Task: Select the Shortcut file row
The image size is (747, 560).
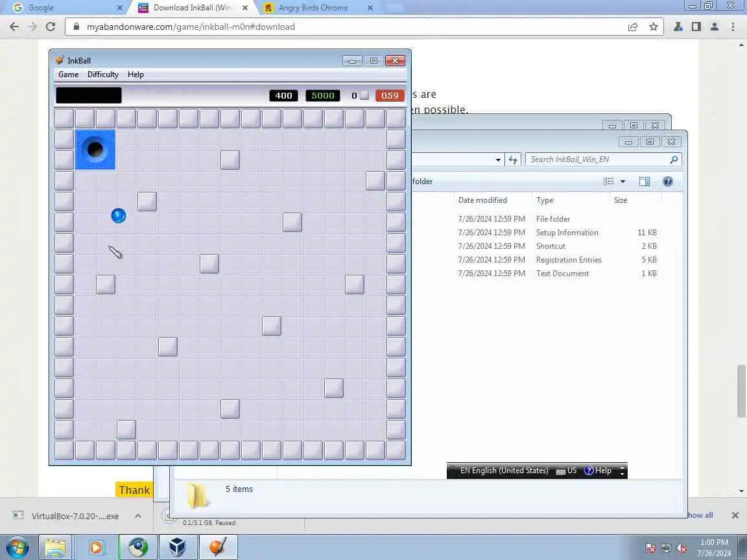Action: tap(548, 246)
